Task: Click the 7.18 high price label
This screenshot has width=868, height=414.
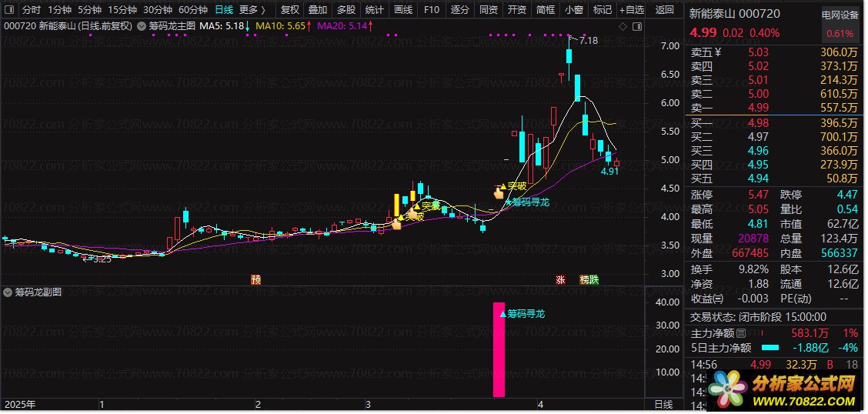Action: click(x=589, y=41)
